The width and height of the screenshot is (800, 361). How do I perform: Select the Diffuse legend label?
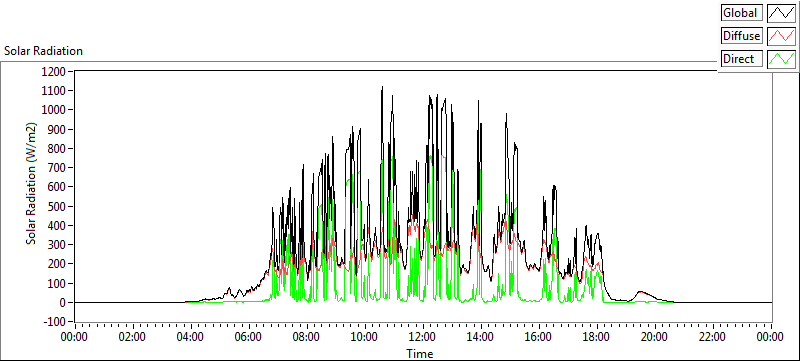click(742, 36)
